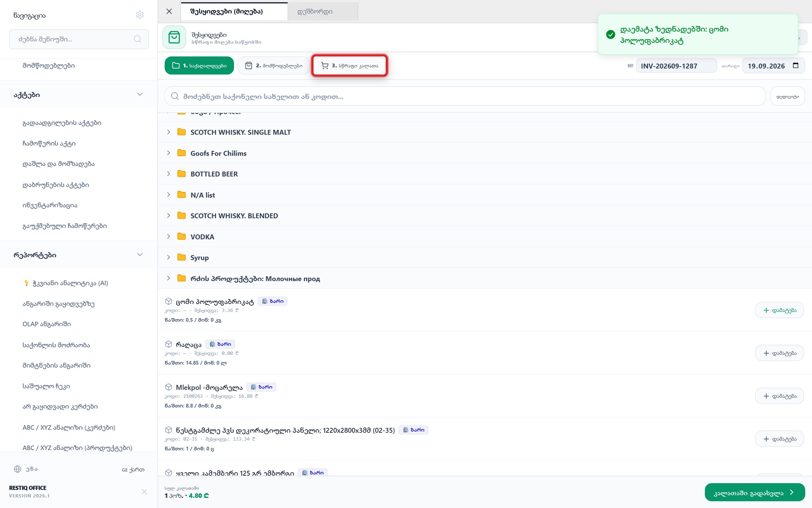Click the menu search magnifier icon
Viewport: 812px width, 508px height.
[138, 39]
